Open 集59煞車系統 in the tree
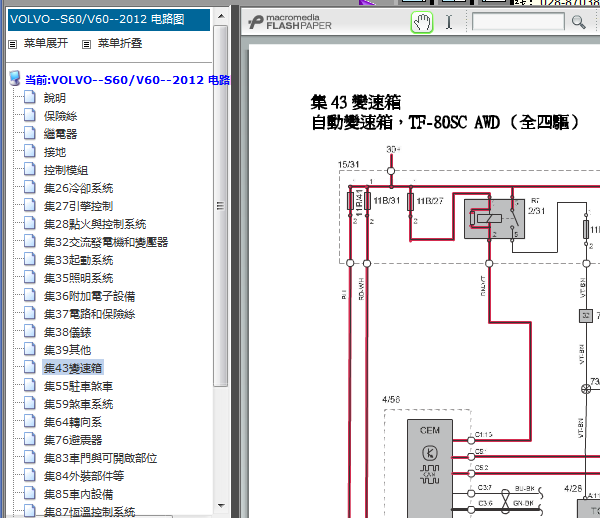This screenshot has height=518, width=600. (x=78, y=404)
